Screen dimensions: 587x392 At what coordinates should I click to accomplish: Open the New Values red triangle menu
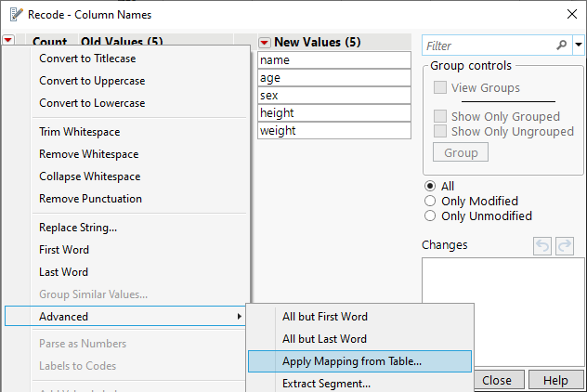click(x=265, y=42)
